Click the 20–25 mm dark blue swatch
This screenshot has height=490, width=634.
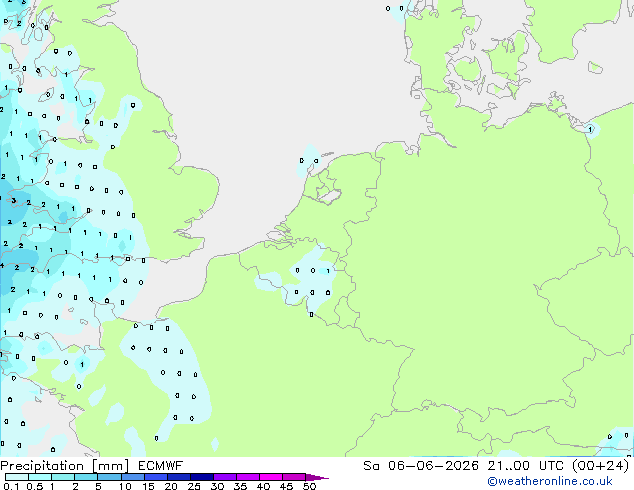(178, 477)
